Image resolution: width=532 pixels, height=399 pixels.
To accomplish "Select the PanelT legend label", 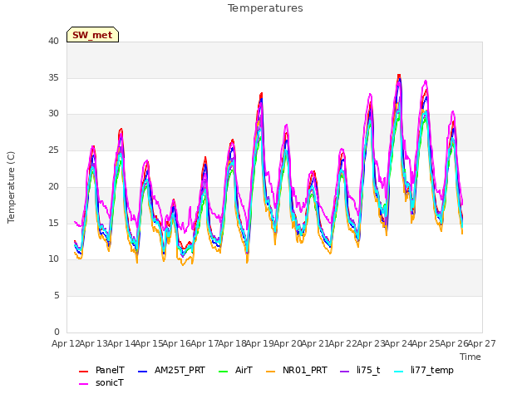I will click(x=110, y=370).
